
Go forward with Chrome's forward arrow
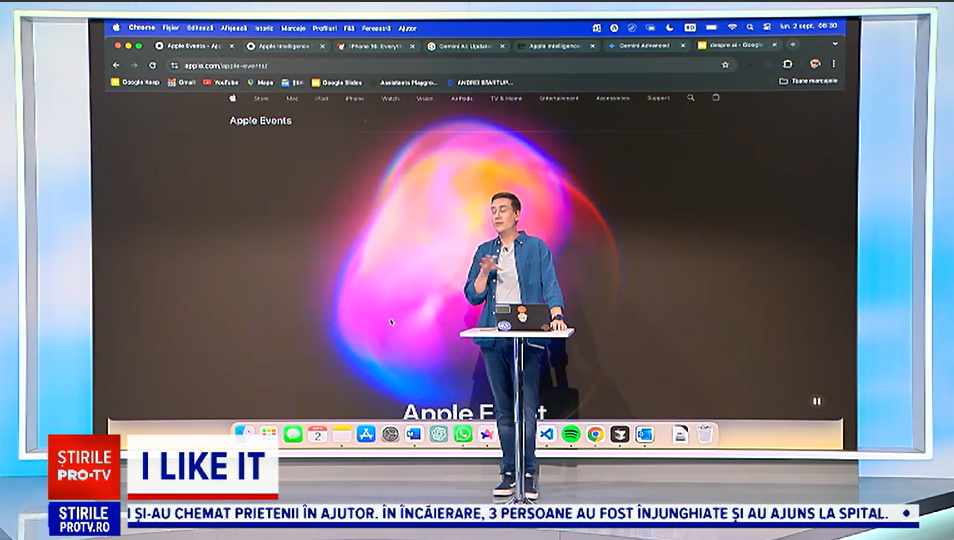134,65
